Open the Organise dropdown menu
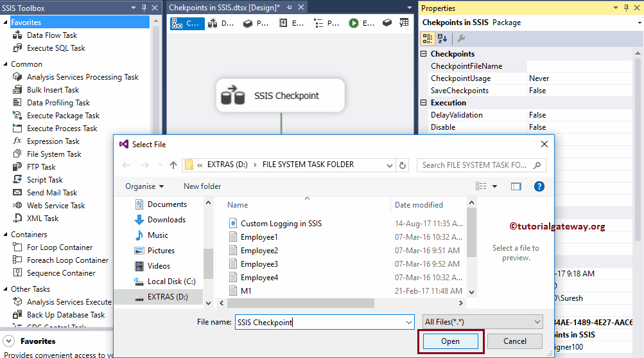644x358 pixels. (x=144, y=186)
